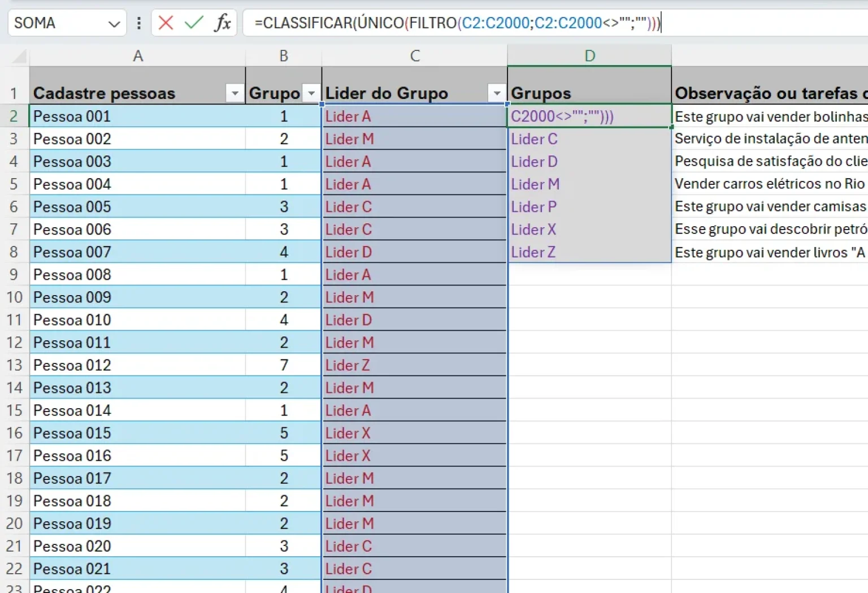Click cell D2 being edited
This screenshot has height=593, width=868.
589,116
